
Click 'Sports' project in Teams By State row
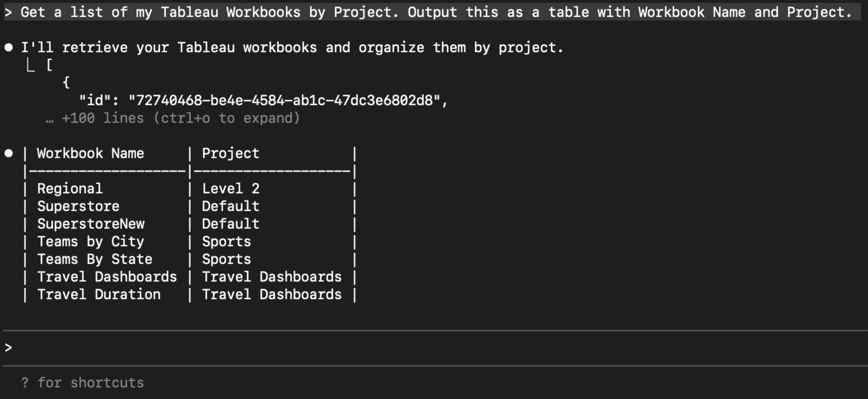pyautogui.click(x=226, y=259)
